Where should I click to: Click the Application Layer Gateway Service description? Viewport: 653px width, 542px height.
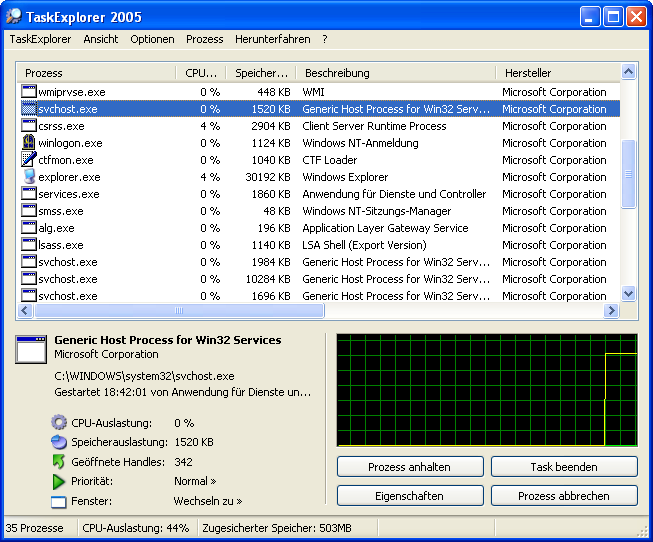coord(385,228)
